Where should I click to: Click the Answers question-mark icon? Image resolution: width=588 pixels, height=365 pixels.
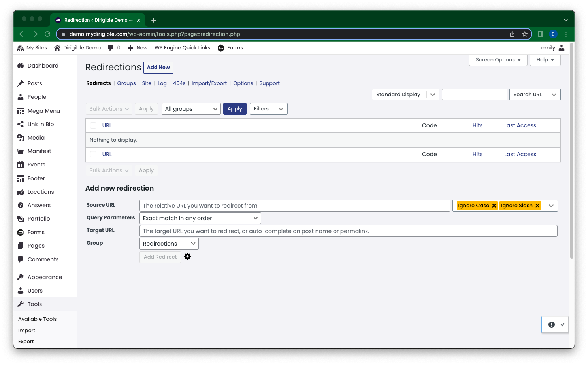[21, 205]
